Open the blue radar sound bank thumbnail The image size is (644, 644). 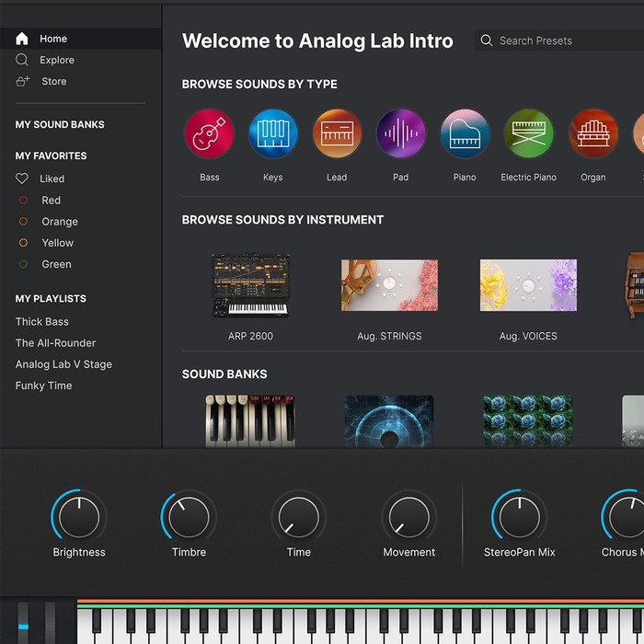(x=389, y=421)
